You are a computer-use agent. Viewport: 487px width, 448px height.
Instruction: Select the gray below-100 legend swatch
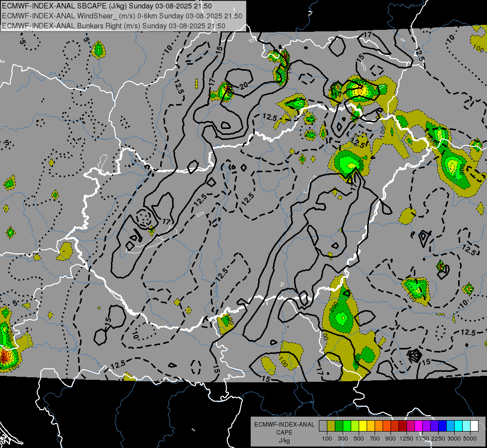[x=323, y=426]
